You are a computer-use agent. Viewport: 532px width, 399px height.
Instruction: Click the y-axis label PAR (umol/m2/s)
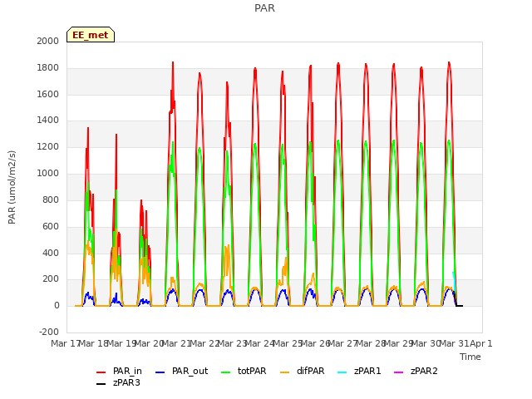pos(12,187)
